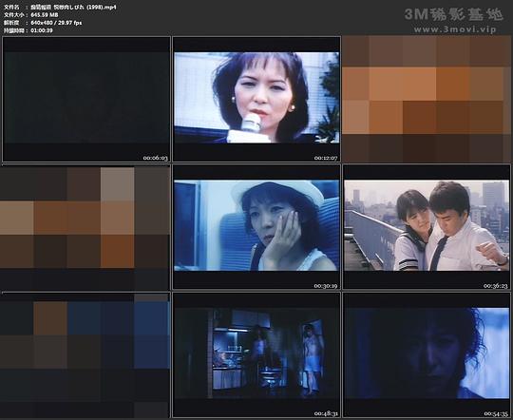
Task: Click the 640x480 / 29.97 fps resolution text
Action: (56, 23)
